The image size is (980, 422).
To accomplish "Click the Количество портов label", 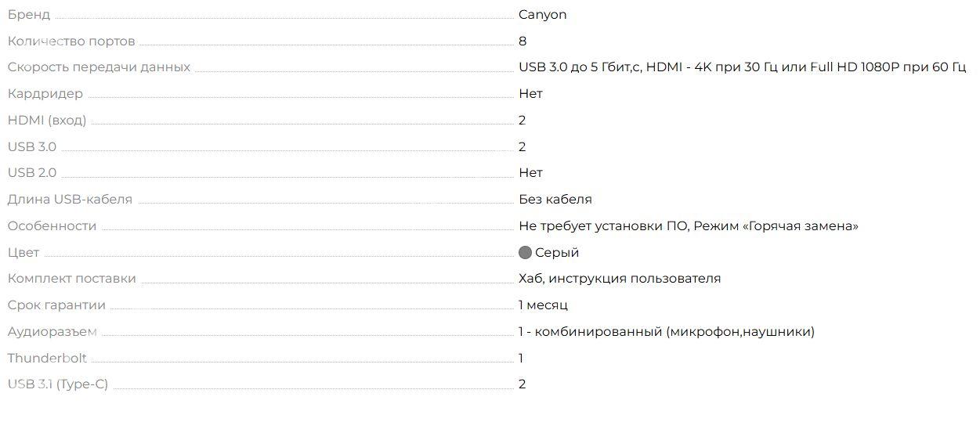I will point(71,41).
